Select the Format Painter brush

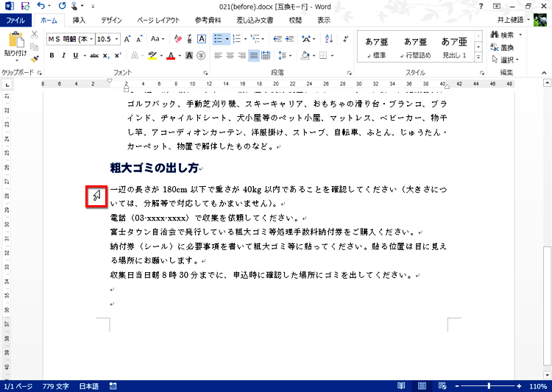coord(35,59)
